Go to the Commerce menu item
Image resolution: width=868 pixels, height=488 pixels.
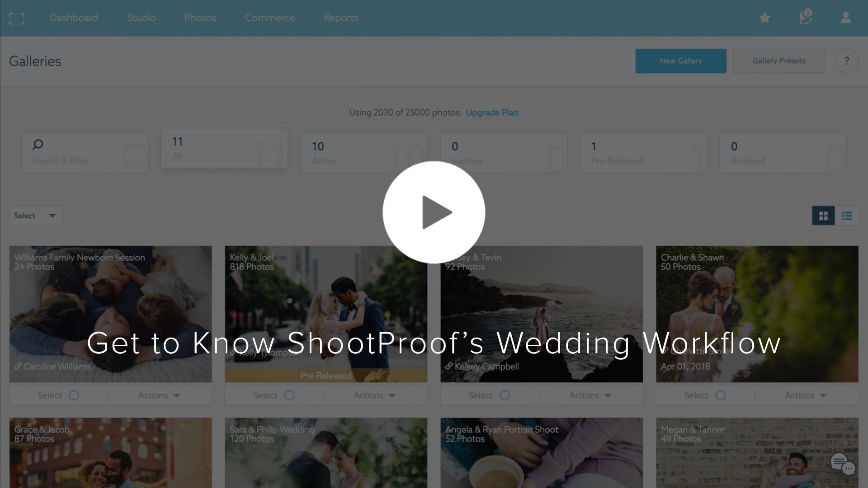(x=269, y=18)
